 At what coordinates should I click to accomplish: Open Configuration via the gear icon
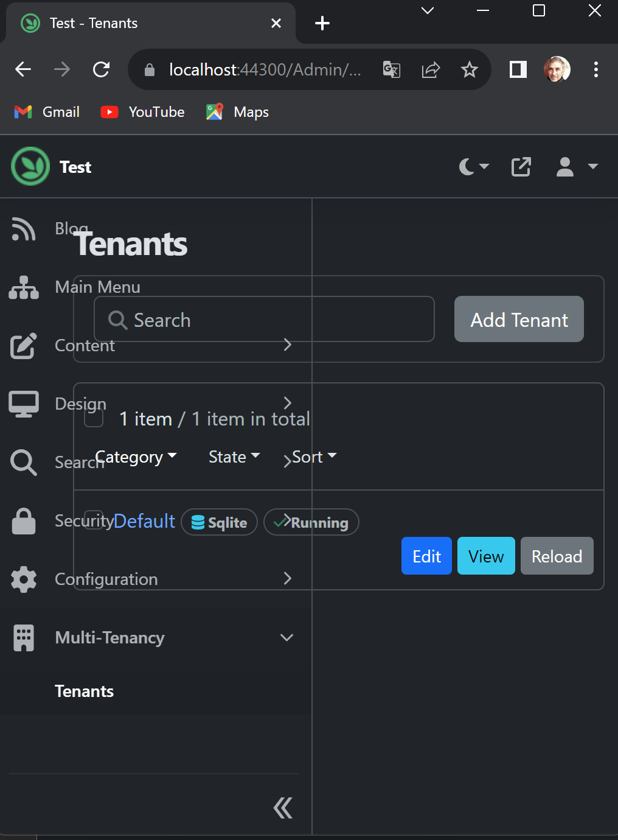[23, 579]
